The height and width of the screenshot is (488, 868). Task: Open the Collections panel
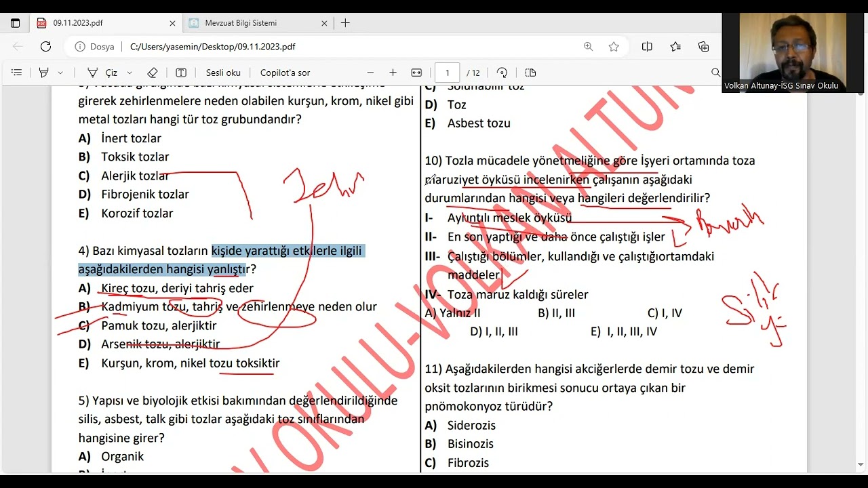(703, 47)
